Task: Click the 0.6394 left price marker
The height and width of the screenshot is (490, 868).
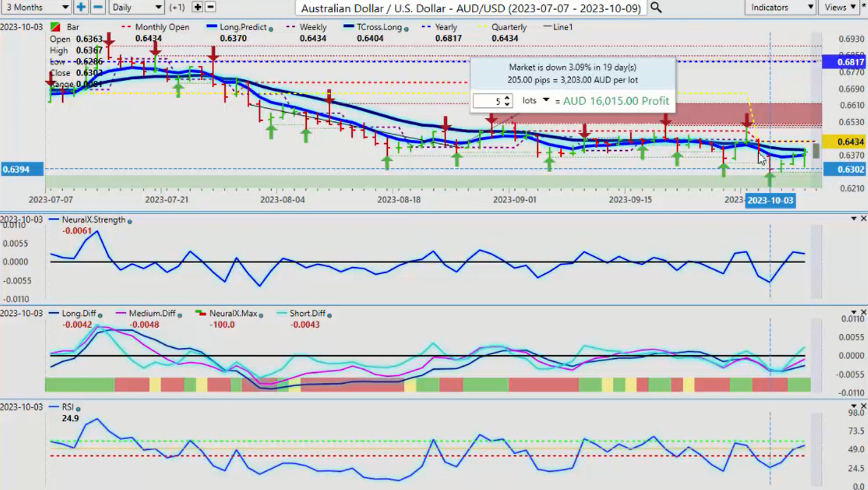Action: [22, 169]
